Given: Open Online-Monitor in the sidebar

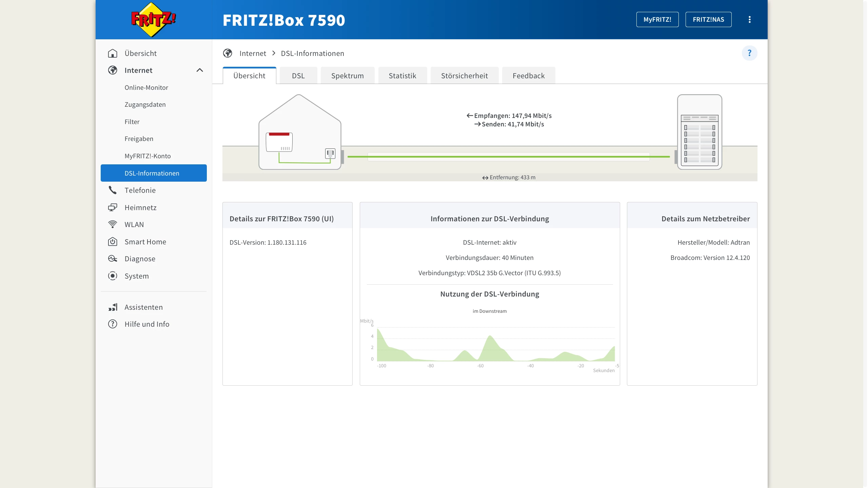Looking at the screenshot, I should pyautogui.click(x=146, y=87).
